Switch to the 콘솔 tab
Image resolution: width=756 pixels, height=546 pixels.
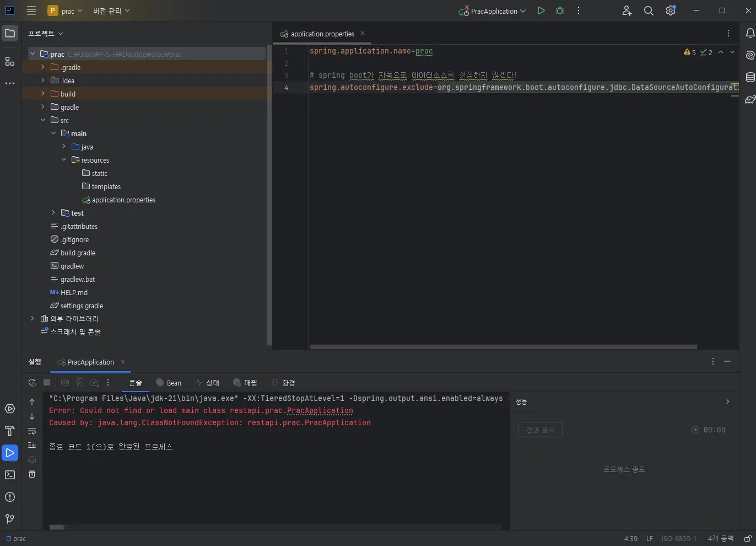[x=136, y=383]
